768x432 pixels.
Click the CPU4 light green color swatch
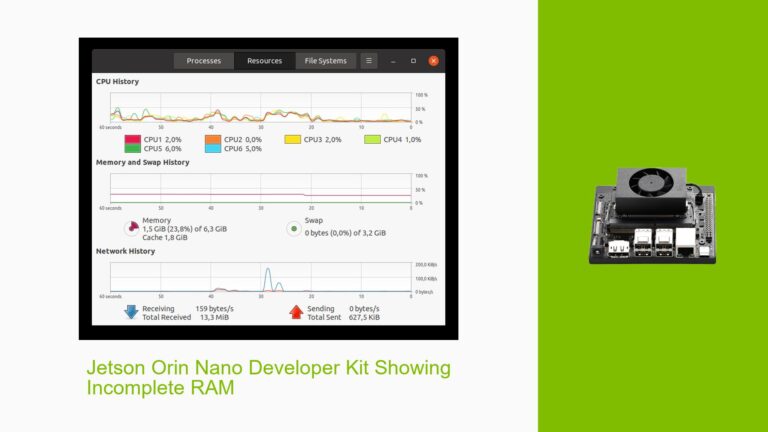372,140
